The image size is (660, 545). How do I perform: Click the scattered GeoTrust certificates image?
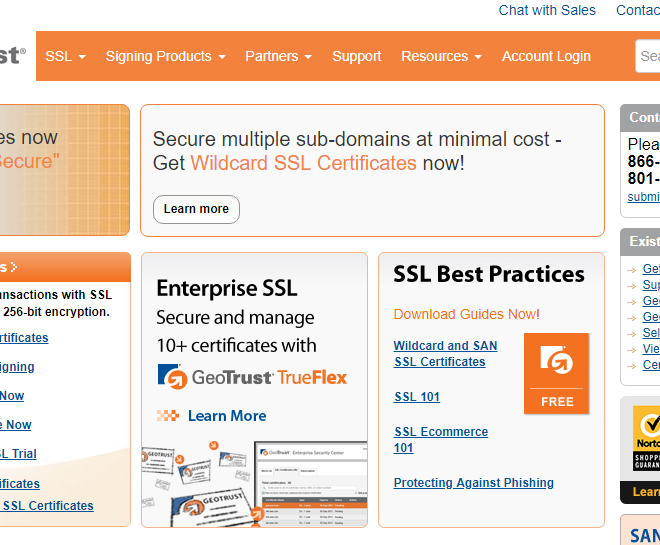pyautogui.click(x=198, y=484)
